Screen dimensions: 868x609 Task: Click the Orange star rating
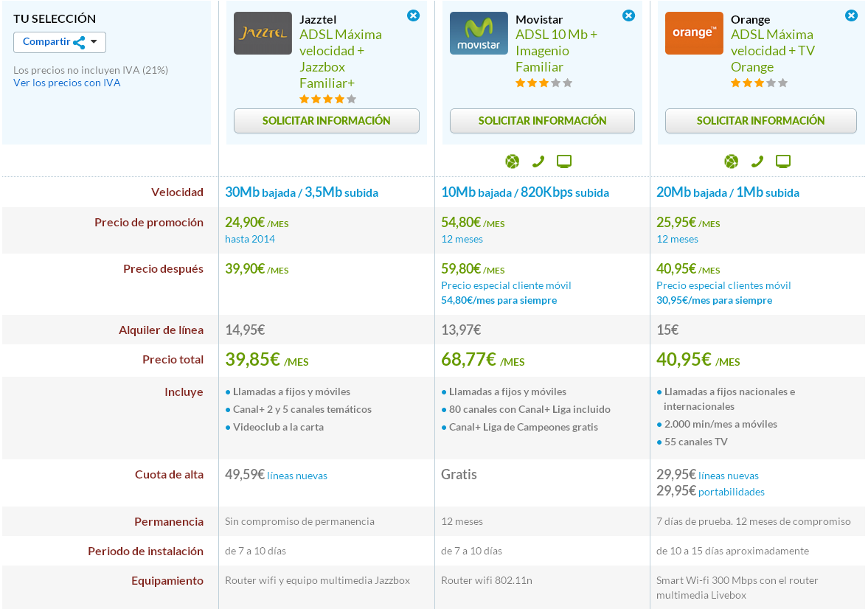click(x=759, y=83)
